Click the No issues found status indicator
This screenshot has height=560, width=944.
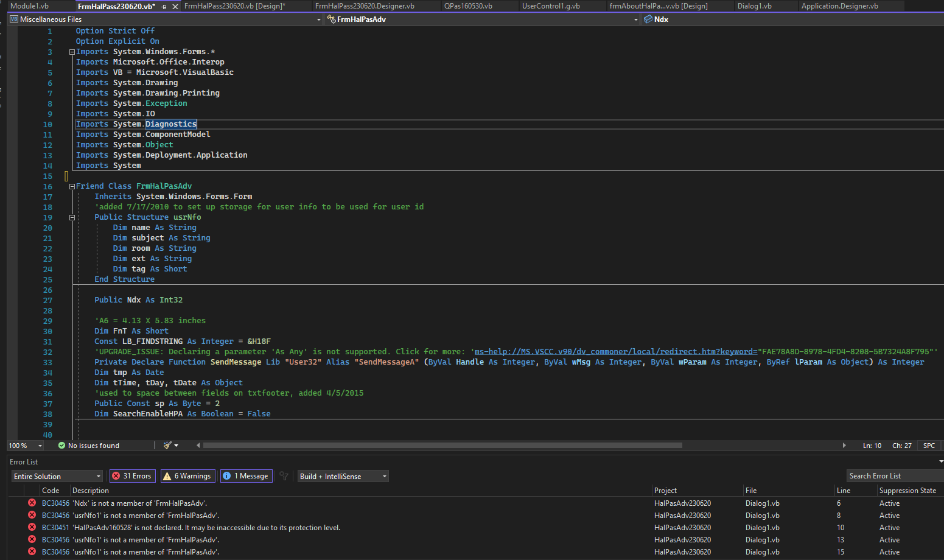tap(89, 446)
